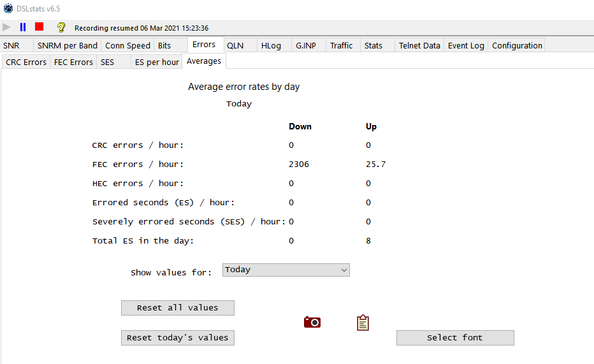This screenshot has height=364, width=594.
Task: Switch to the G.INP tab
Action: 308,45
